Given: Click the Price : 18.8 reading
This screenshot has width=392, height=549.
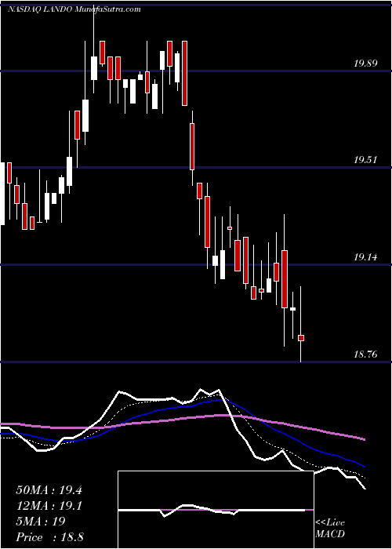Looking at the screenshot, I should pos(49,537).
